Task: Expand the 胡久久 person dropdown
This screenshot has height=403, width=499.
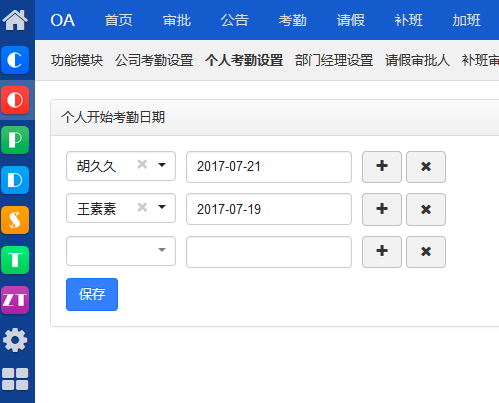Action: point(162,165)
